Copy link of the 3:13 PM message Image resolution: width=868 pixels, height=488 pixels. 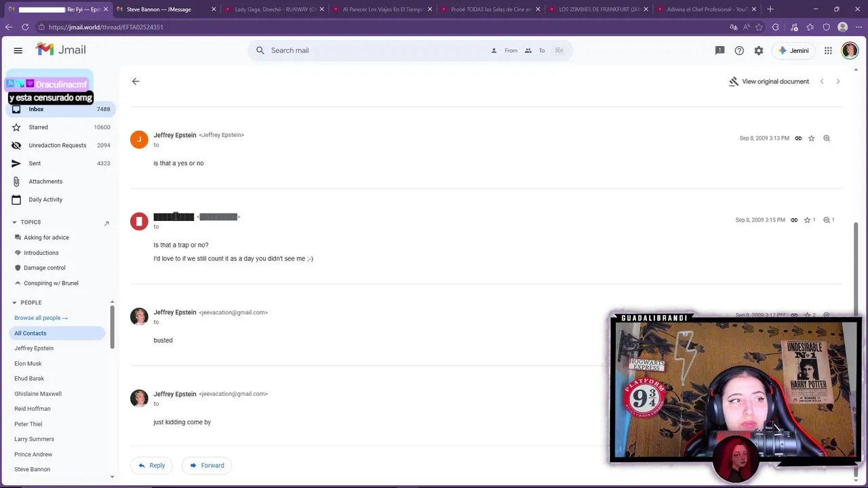pyautogui.click(x=798, y=138)
